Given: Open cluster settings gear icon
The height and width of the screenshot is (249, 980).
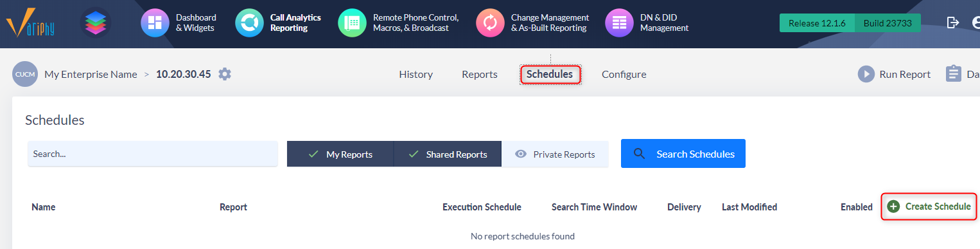Looking at the screenshot, I should [224, 74].
